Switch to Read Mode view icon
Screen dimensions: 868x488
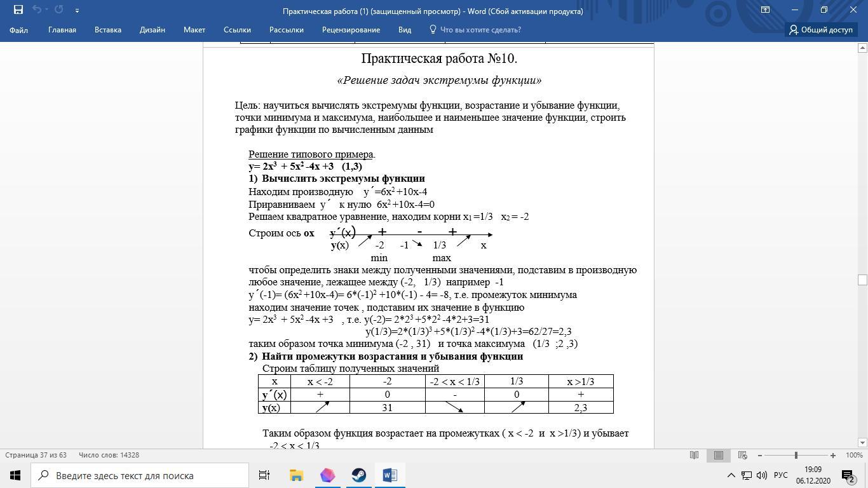coord(695,455)
